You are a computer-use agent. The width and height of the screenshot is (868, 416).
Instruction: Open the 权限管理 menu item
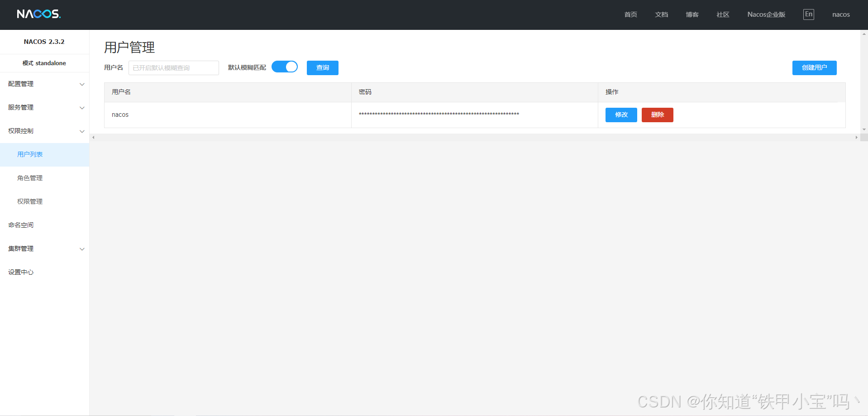point(44,202)
